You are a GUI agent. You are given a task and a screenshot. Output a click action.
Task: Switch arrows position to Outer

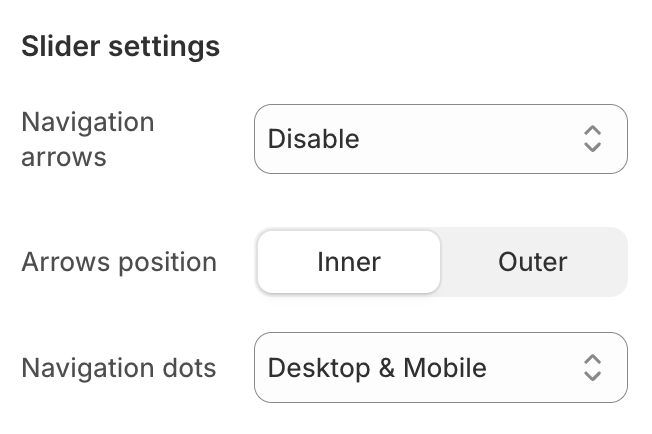click(x=532, y=262)
